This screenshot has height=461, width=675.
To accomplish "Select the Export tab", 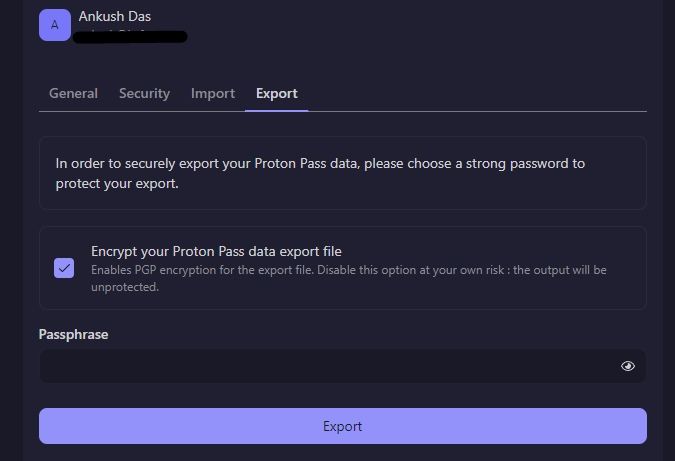I will (x=276, y=93).
